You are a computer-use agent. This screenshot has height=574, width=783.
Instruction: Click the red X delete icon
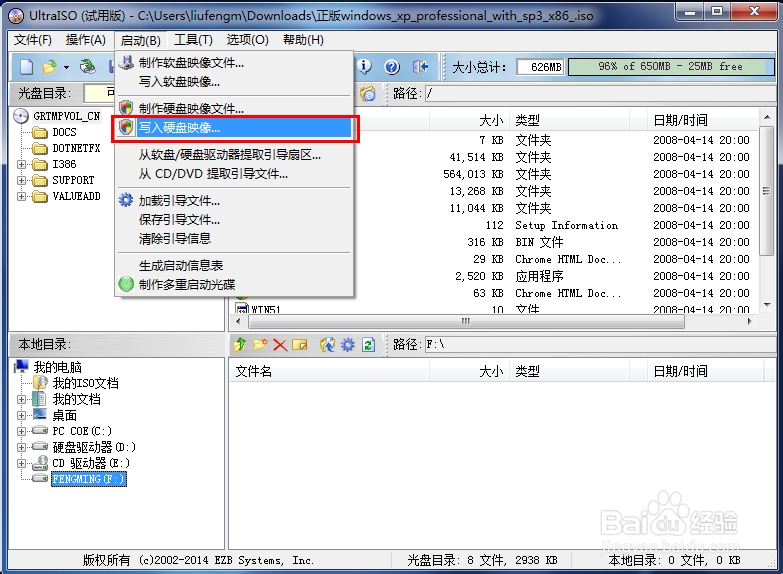click(x=280, y=345)
